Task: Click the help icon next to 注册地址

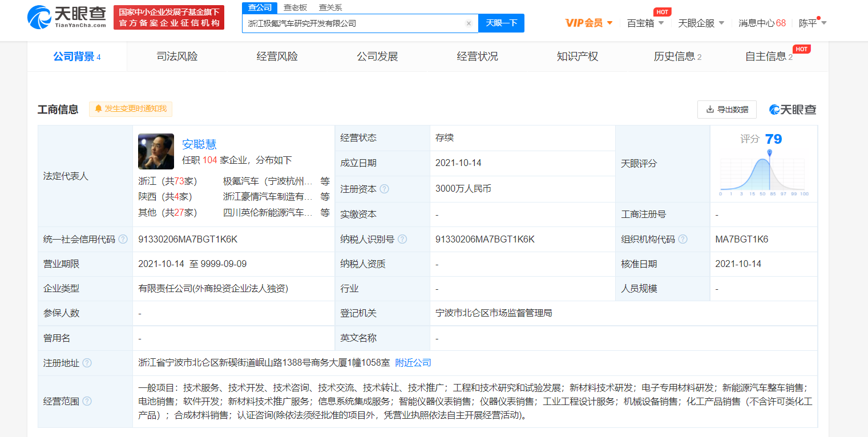Action: (87, 363)
